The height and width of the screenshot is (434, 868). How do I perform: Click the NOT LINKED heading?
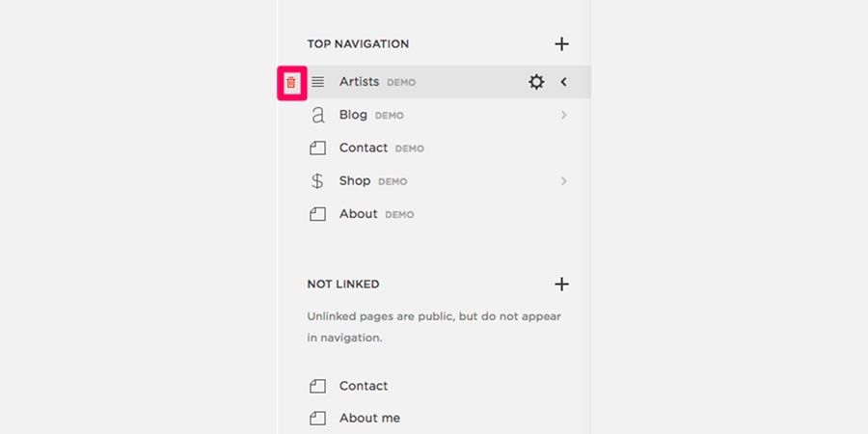click(343, 284)
